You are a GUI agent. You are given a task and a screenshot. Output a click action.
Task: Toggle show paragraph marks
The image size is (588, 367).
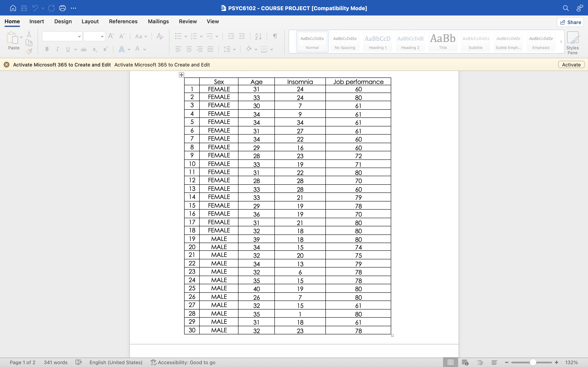coord(275,36)
